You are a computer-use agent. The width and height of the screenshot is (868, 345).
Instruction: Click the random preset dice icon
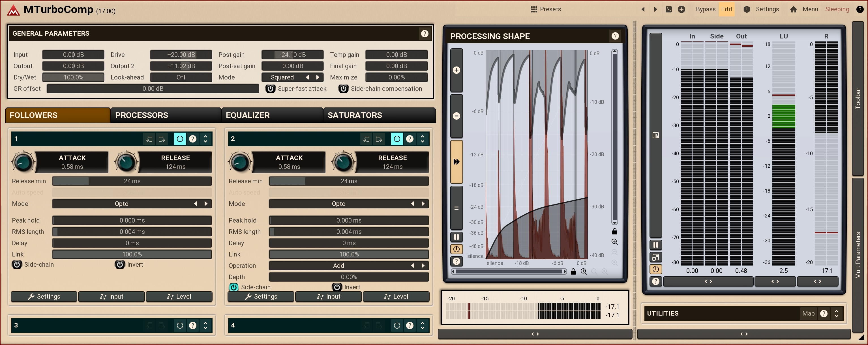click(x=668, y=9)
